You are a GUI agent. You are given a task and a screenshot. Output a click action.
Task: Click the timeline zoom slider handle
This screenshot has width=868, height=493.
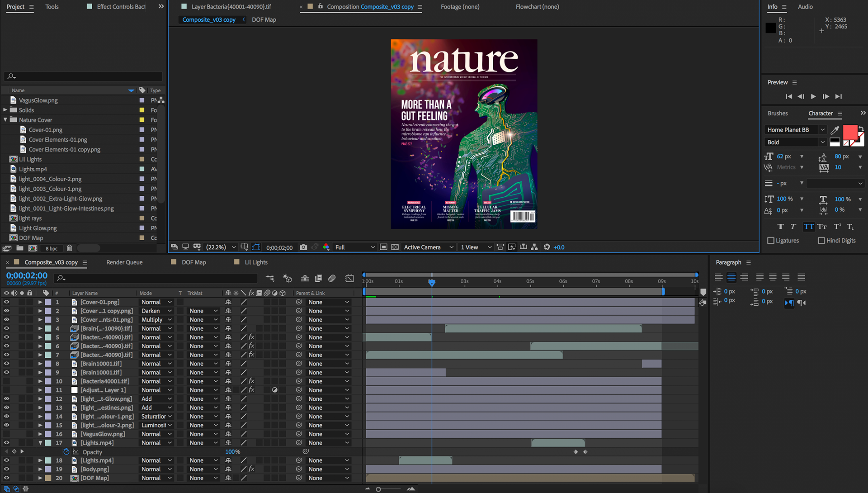tap(378, 489)
